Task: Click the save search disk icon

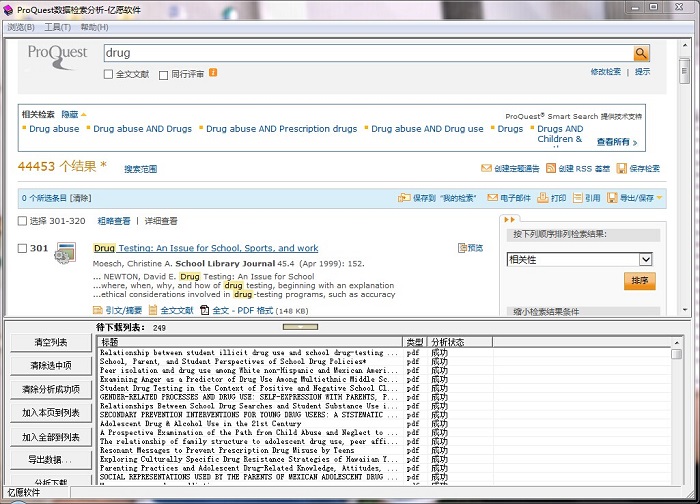Action: click(x=621, y=168)
